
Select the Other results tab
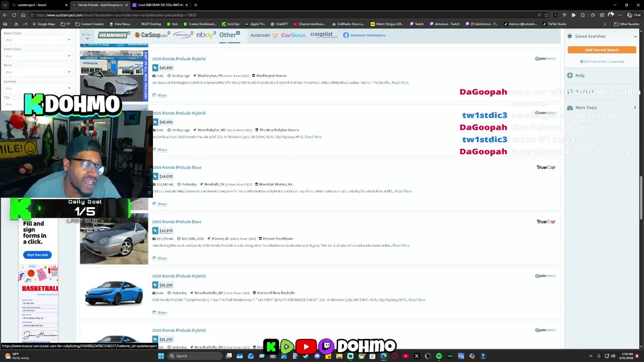tap(229, 35)
